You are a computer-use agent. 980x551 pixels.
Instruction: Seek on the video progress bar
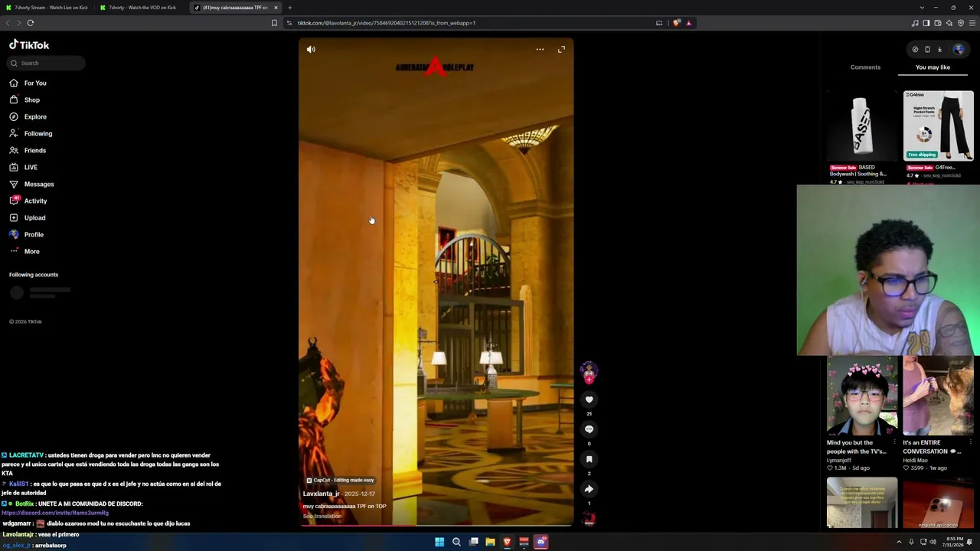point(436,525)
